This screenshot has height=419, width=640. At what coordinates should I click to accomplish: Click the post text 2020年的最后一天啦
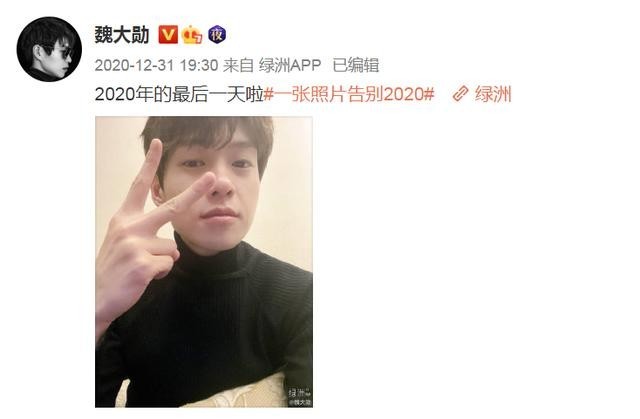click(179, 94)
